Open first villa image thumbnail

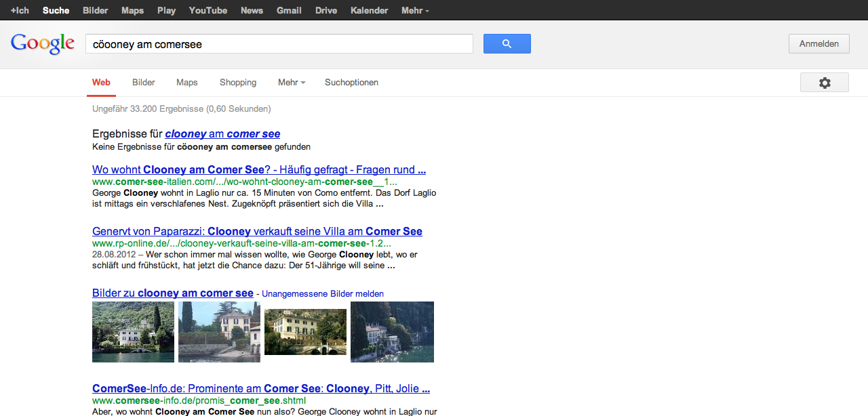pos(133,332)
